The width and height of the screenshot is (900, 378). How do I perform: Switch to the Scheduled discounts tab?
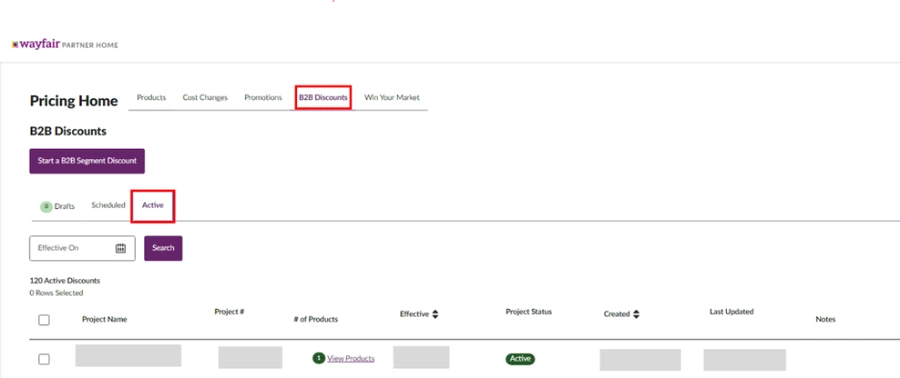pyautogui.click(x=108, y=205)
